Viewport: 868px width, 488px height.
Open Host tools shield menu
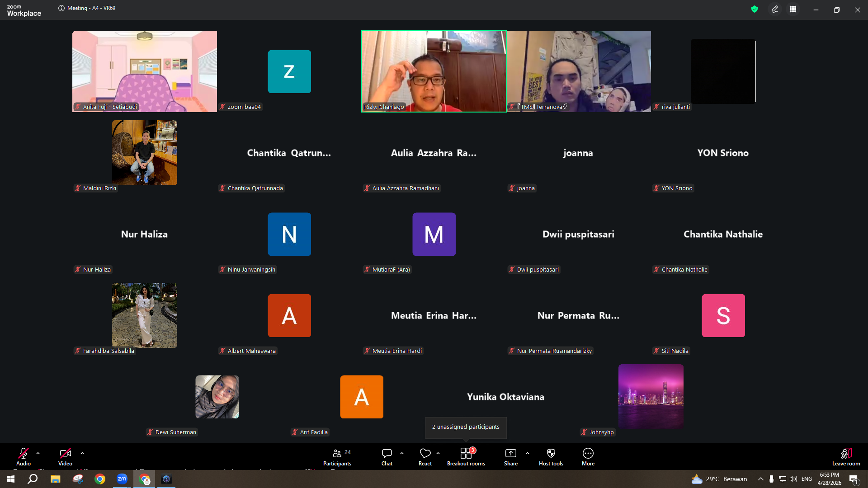coord(551,456)
